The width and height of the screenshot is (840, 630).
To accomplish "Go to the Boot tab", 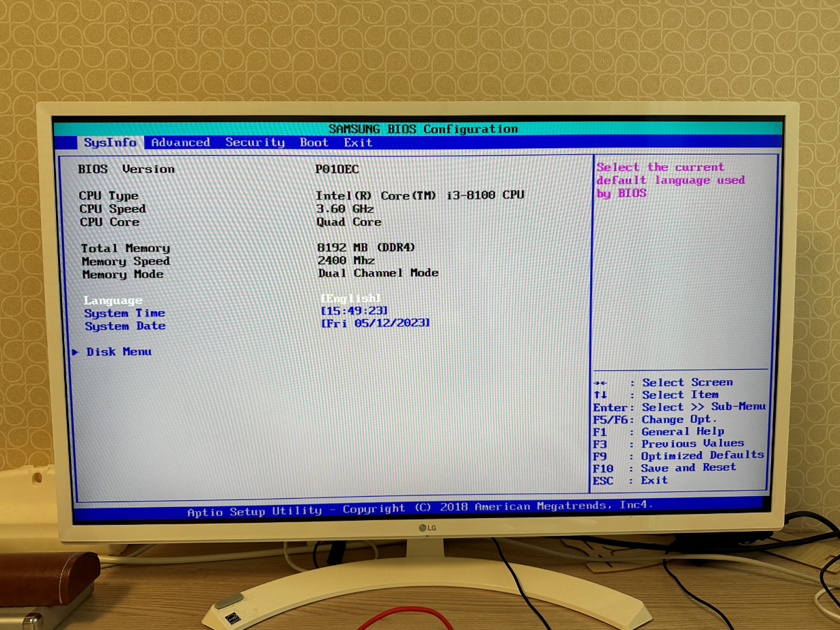I will (314, 142).
